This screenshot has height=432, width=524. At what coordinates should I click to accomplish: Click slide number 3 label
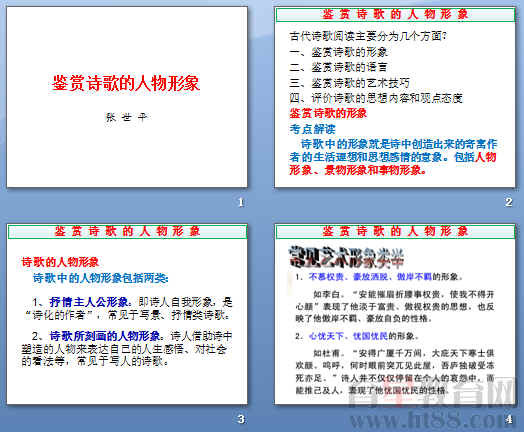coord(241,419)
